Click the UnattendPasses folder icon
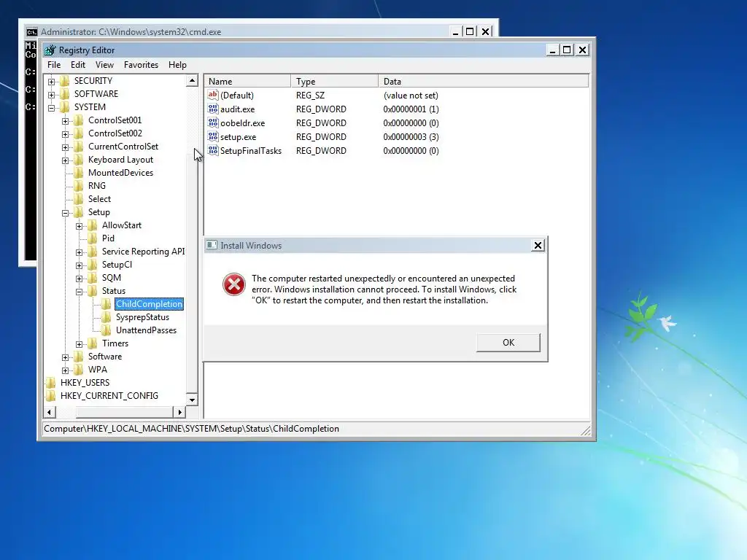This screenshot has height=560, width=747. point(107,330)
